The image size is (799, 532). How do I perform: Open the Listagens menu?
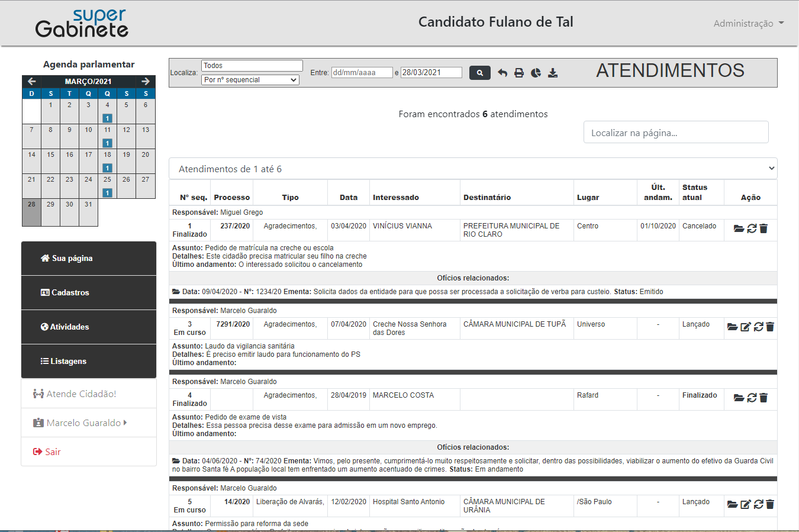pos(89,361)
